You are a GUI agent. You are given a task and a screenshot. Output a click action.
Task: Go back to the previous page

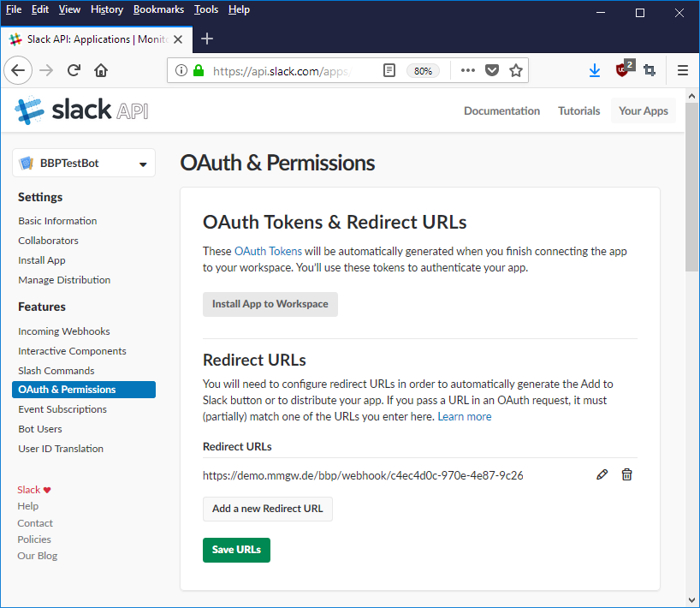(18, 70)
